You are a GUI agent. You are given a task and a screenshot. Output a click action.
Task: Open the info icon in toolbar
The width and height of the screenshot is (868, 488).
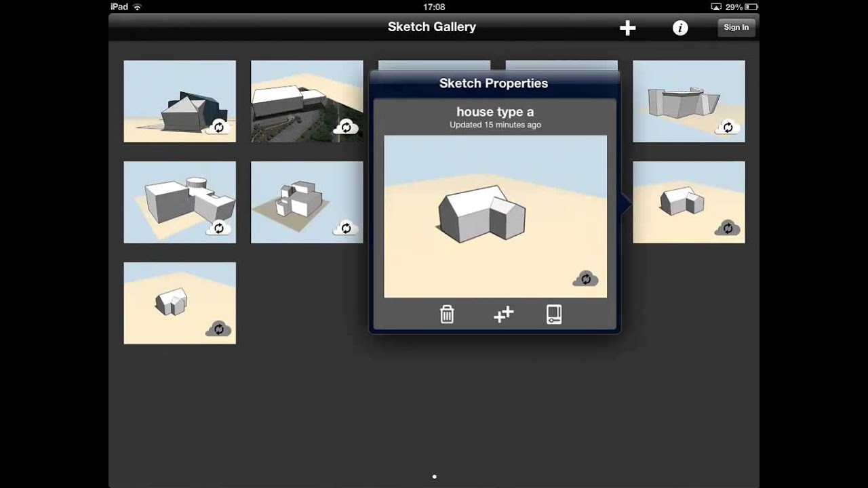pos(680,28)
